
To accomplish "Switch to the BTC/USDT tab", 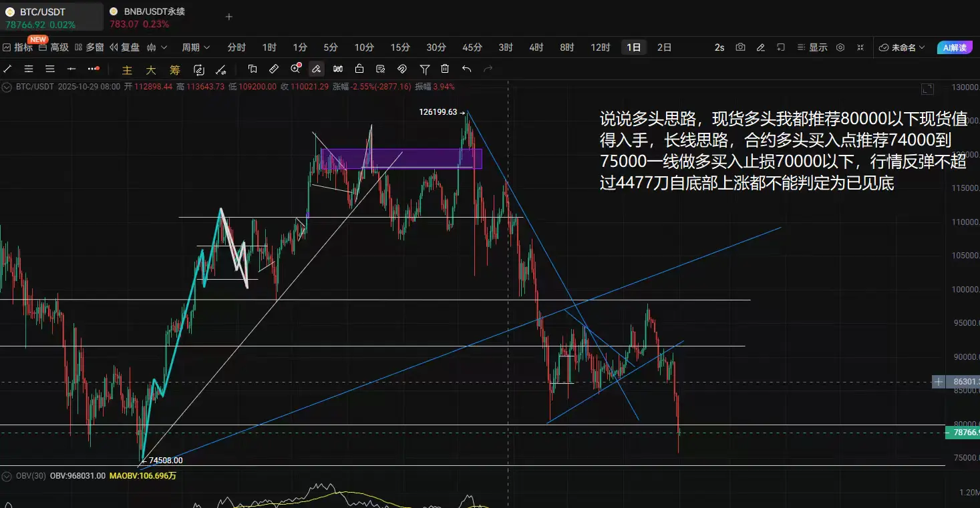I will click(x=51, y=17).
